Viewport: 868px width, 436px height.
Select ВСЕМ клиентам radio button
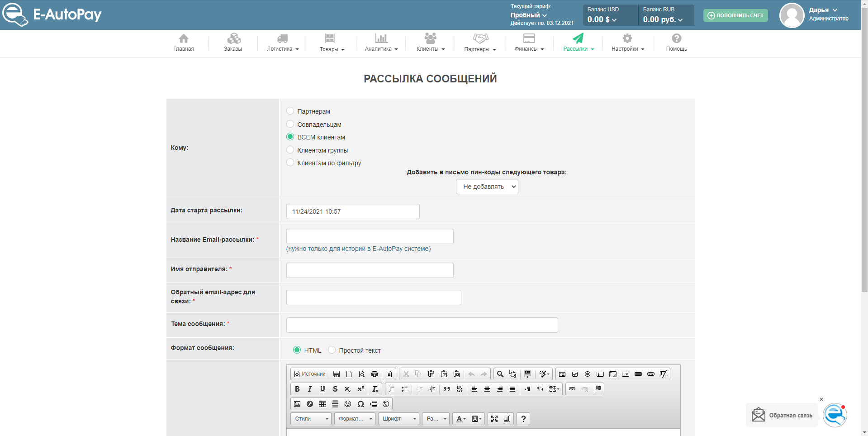click(x=290, y=137)
